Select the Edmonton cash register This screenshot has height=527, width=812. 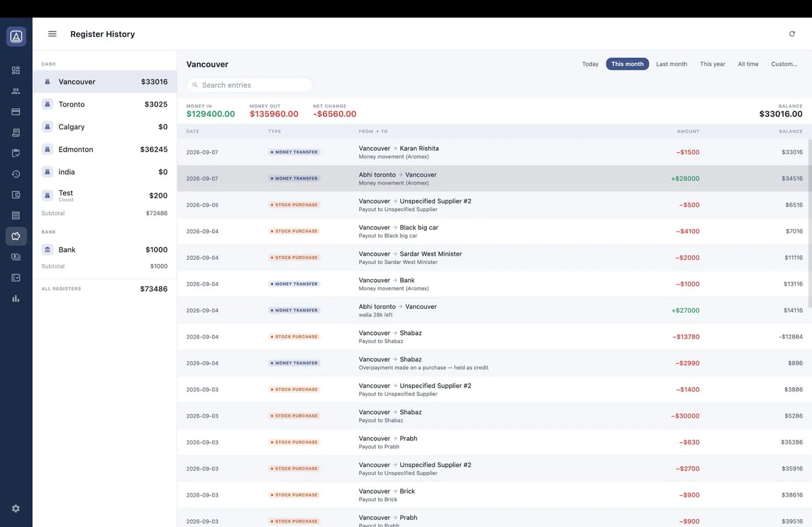pos(105,149)
